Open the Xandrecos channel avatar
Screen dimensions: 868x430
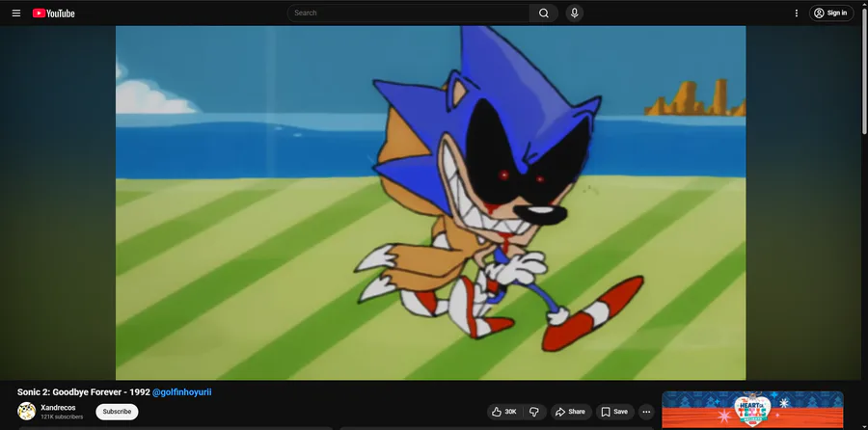pos(27,411)
